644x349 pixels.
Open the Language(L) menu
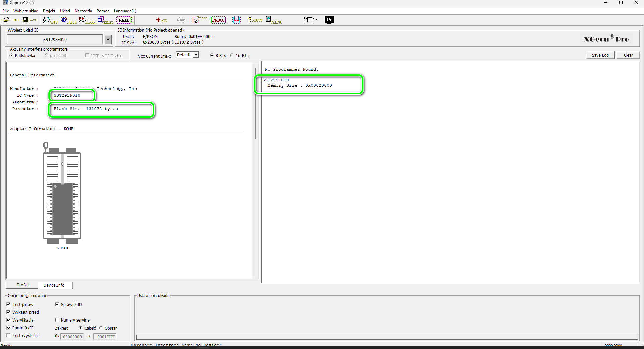(x=125, y=11)
